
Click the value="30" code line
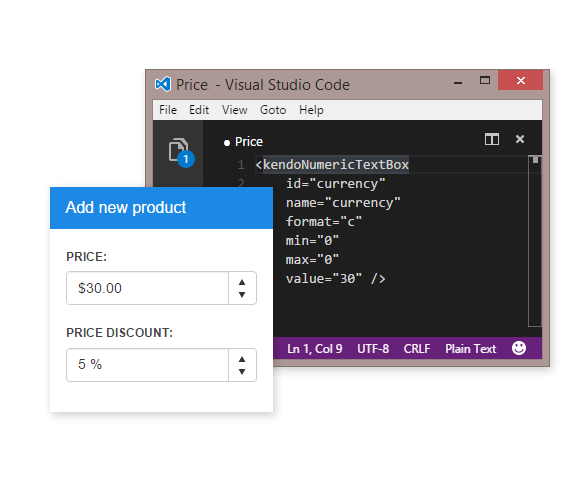pos(335,279)
